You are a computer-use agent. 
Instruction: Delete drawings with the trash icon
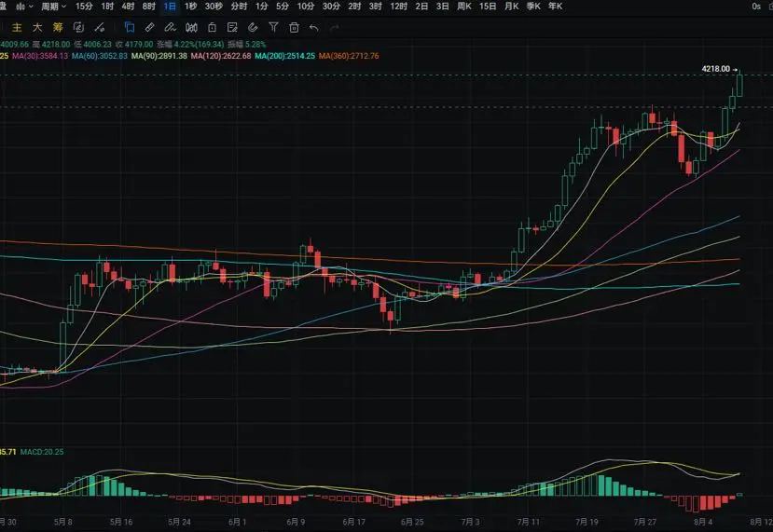(295, 28)
